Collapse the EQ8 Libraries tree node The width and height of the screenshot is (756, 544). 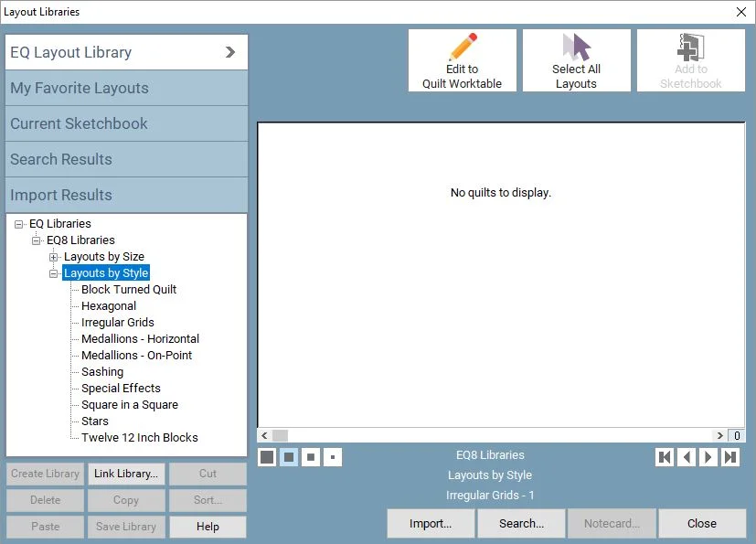pyautogui.click(x=37, y=240)
